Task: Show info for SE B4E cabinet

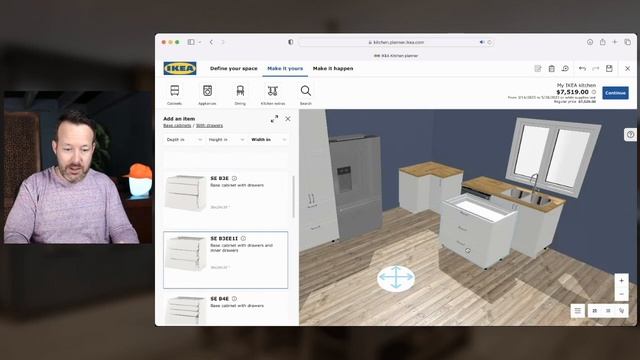Action: (234, 299)
